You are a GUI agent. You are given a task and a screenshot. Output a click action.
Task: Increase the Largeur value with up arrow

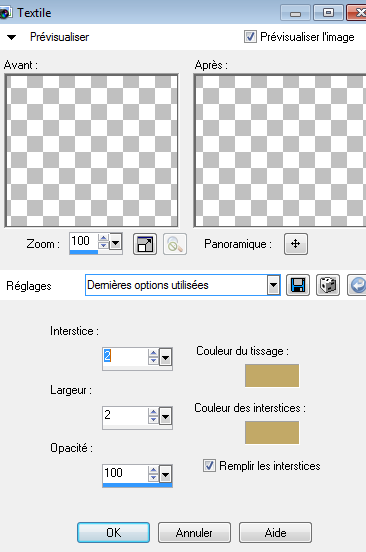153,412
